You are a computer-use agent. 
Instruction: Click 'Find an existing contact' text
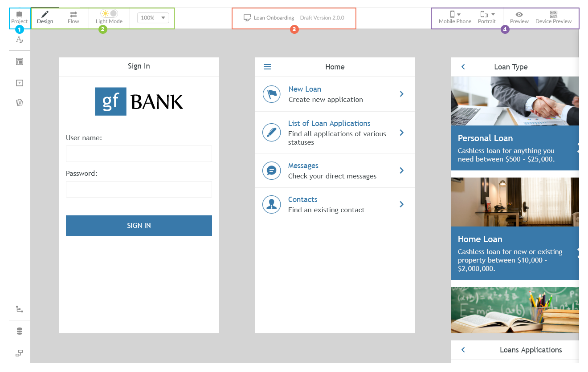coord(327,210)
